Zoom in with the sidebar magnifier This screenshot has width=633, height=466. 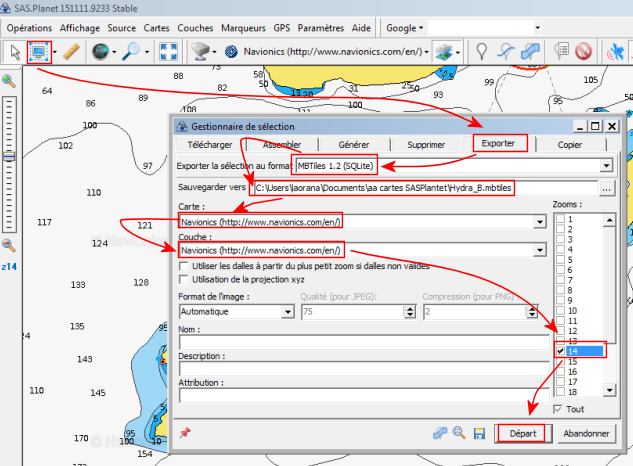[x=8, y=81]
